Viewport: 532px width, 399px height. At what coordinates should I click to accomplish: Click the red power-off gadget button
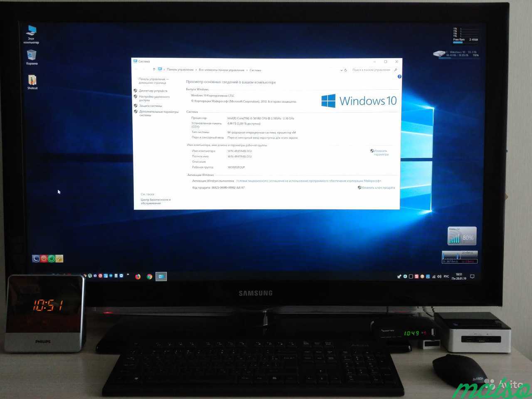coord(44,259)
